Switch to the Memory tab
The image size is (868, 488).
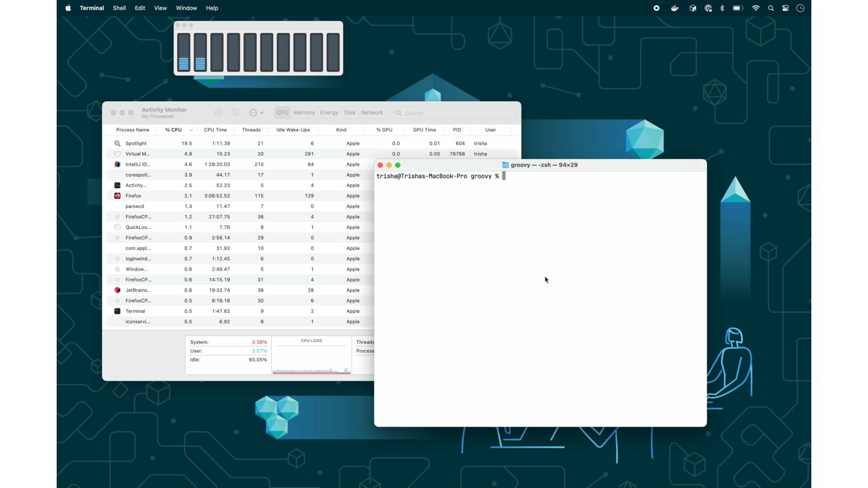(304, 113)
